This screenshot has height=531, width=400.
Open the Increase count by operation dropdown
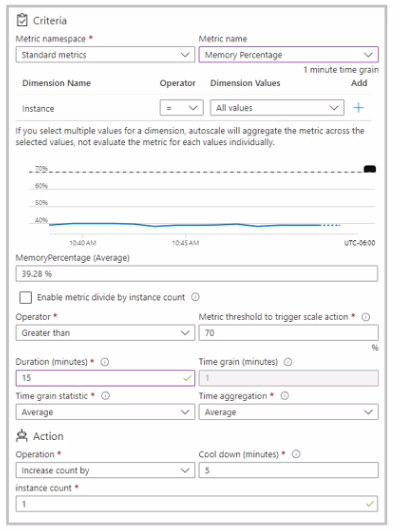105,470
